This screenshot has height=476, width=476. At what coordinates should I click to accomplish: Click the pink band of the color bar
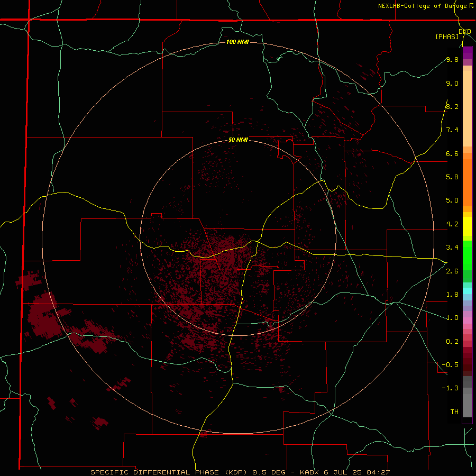click(x=467, y=321)
